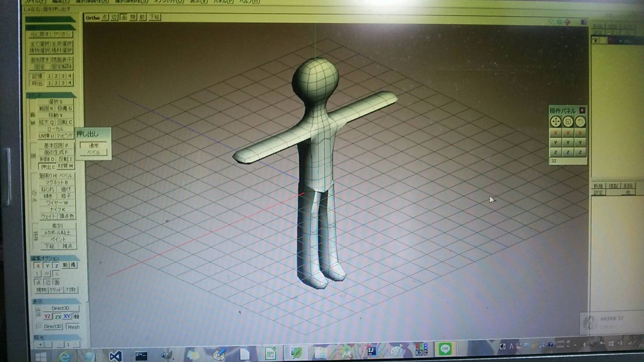This screenshot has width=644, height=362.
Task: Click memory slot 1 beside 記憶
Action: coord(49,76)
